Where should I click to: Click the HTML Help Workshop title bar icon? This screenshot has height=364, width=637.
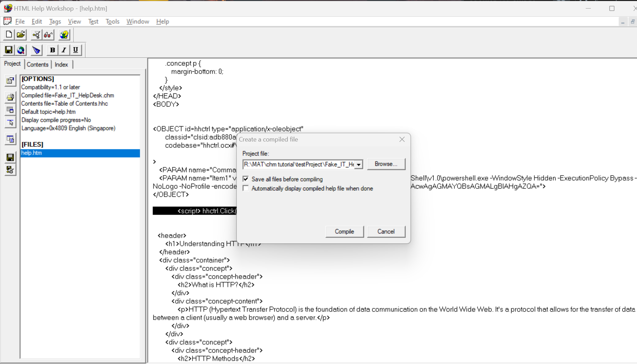point(8,8)
